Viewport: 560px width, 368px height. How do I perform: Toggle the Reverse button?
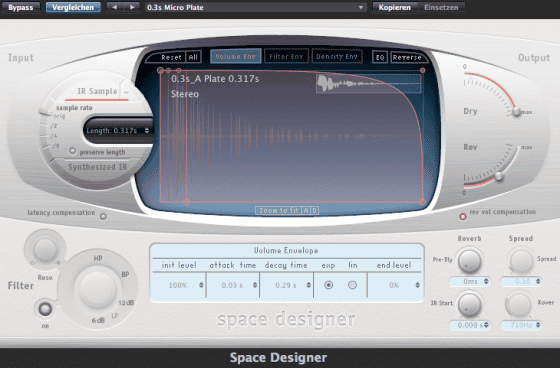pos(407,57)
